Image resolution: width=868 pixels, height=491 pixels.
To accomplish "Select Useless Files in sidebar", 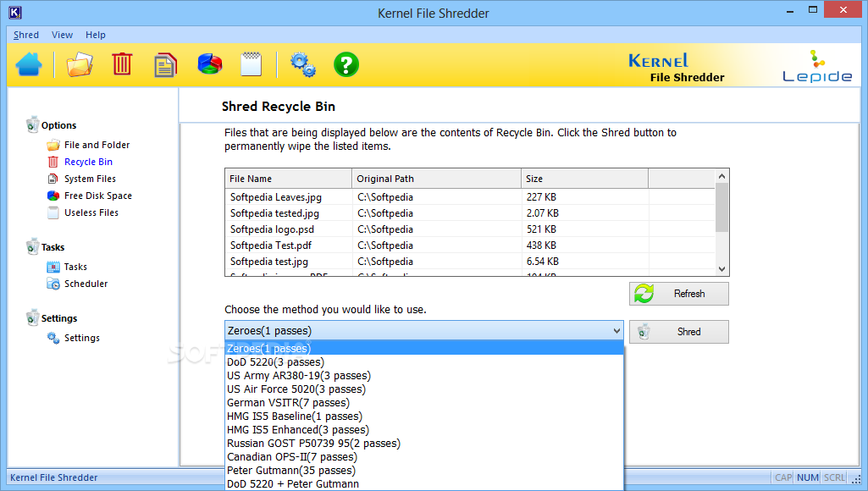I will (91, 212).
